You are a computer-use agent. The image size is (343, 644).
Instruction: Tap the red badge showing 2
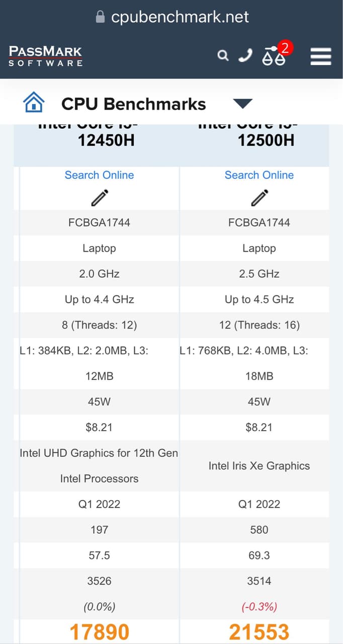pyautogui.click(x=285, y=48)
